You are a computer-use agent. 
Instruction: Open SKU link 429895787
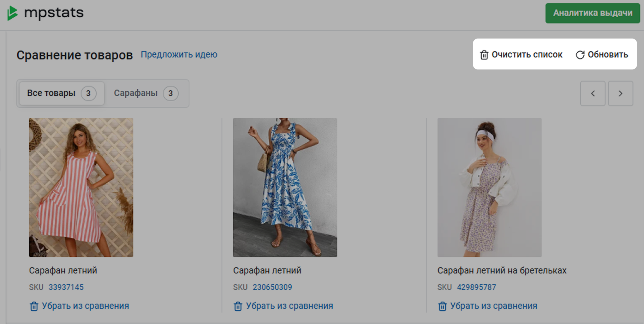coord(476,287)
